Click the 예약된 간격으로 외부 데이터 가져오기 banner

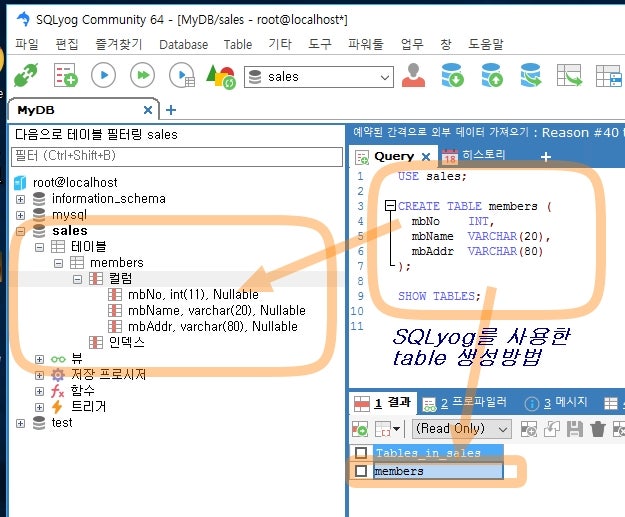pos(440,132)
